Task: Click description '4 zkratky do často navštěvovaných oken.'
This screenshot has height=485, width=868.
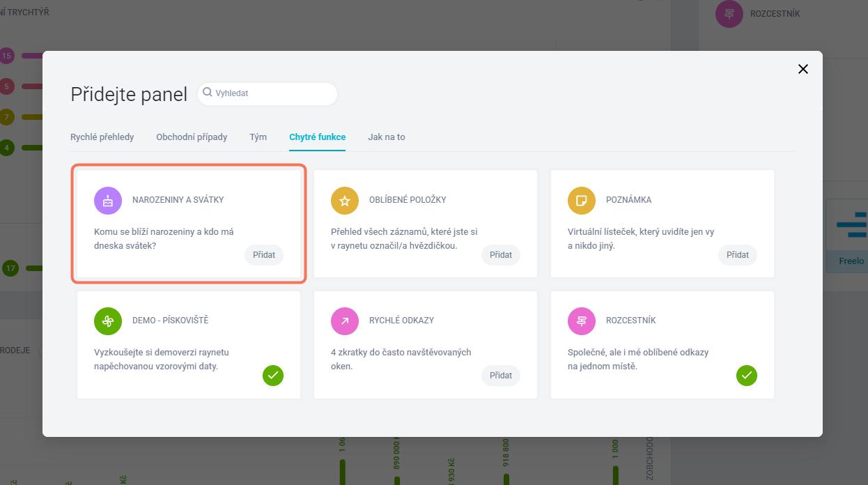Action: pyautogui.click(x=401, y=360)
